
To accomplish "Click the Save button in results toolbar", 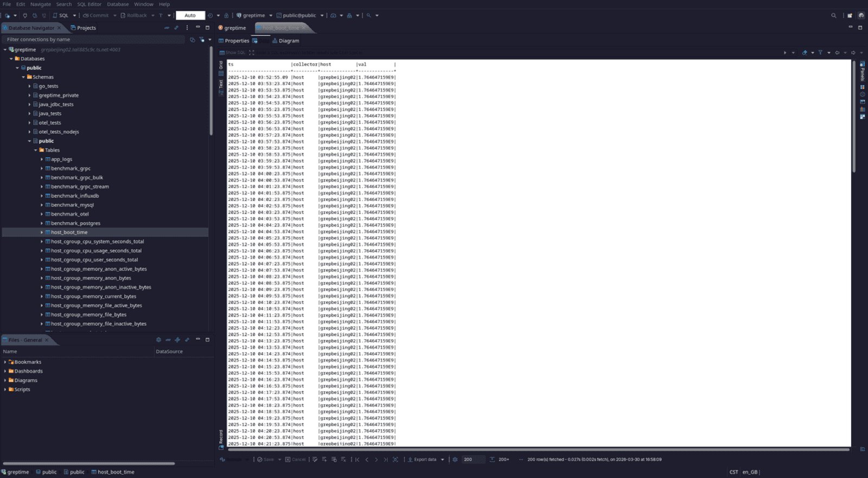I will coord(266,459).
